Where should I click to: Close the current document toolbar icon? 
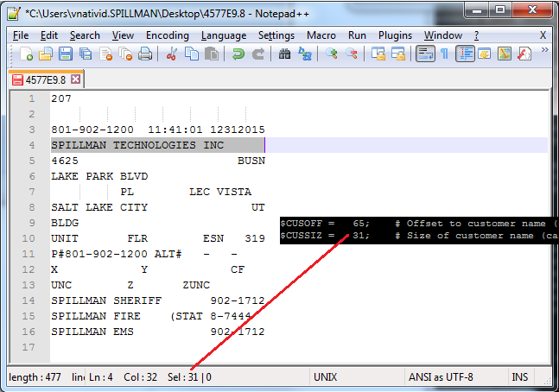tap(106, 54)
